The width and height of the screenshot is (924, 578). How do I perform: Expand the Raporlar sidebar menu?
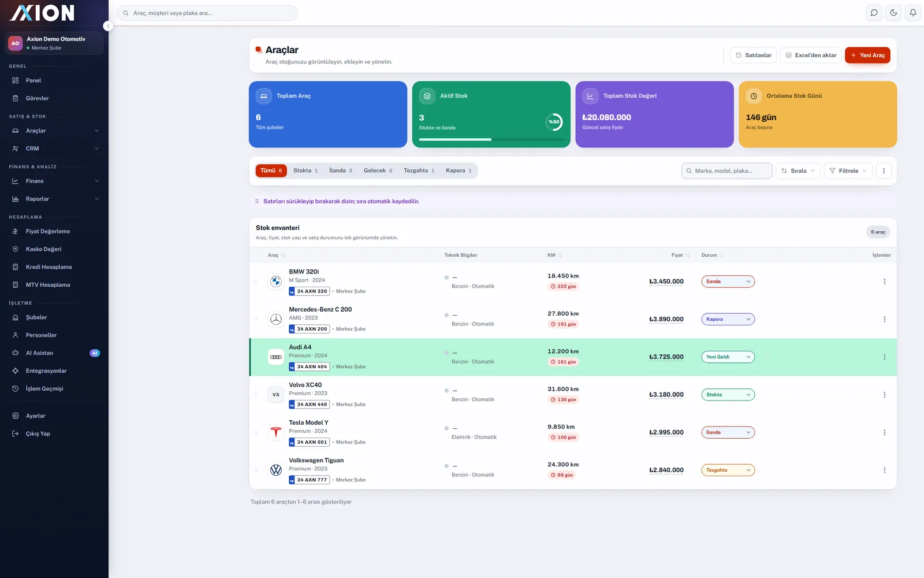(54, 199)
